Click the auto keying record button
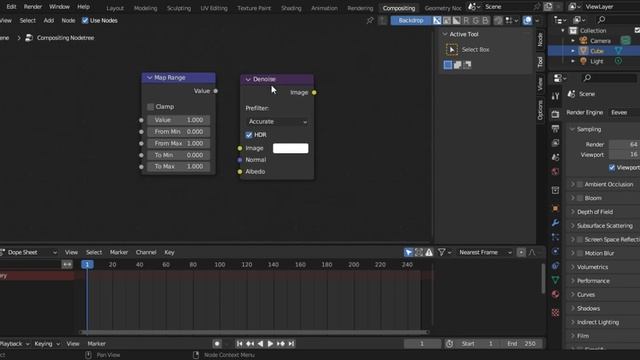 click(x=217, y=344)
